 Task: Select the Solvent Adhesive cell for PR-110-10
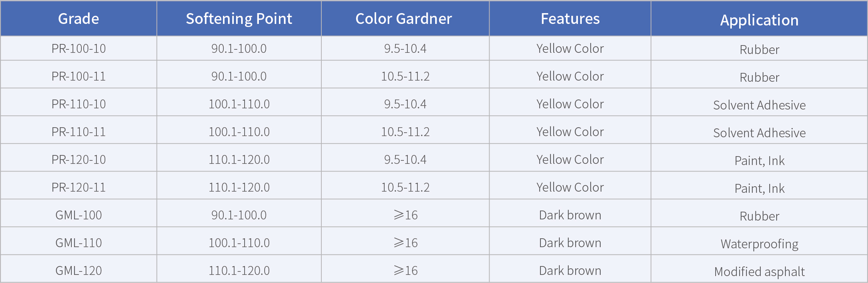coord(759,105)
